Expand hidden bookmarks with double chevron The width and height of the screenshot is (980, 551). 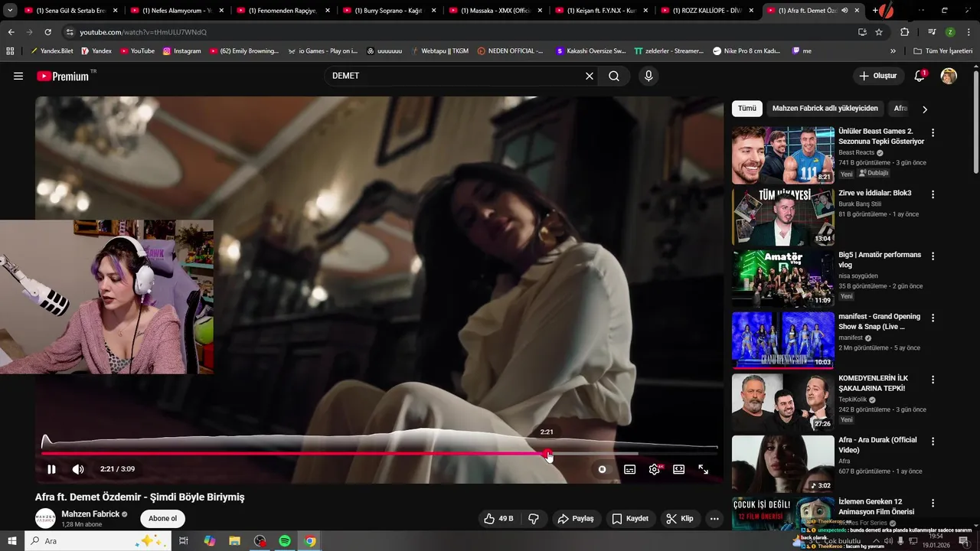(893, 51)
